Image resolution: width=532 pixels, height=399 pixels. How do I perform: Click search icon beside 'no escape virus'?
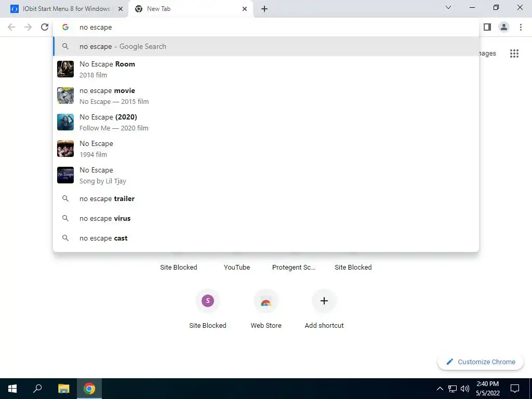[x=65, y=219]
